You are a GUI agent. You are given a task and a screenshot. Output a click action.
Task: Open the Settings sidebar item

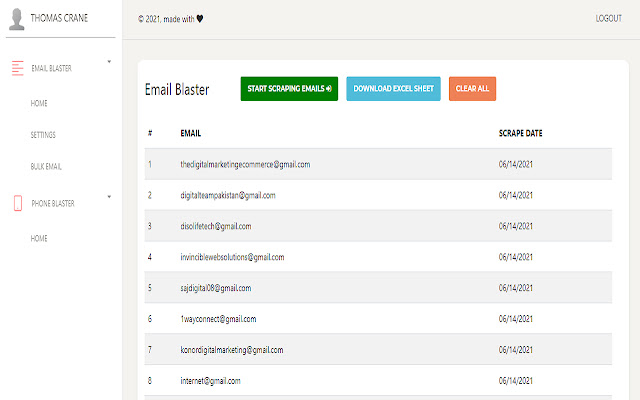(x=43, y=135)
